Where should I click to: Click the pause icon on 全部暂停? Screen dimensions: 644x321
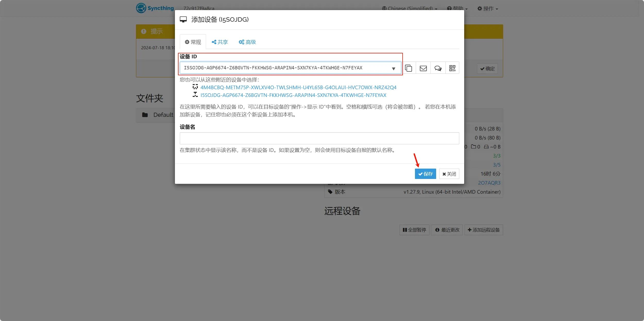pos(405,230)
